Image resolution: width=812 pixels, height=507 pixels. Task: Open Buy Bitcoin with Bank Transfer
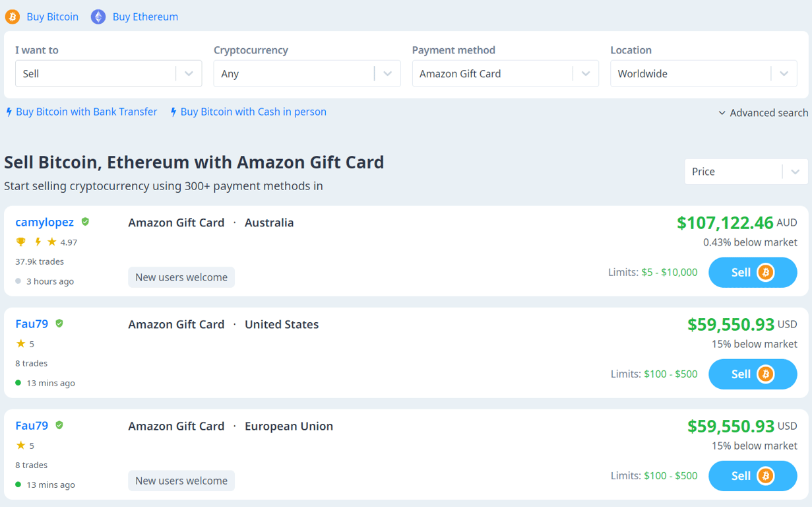pyautogui.click(x=86, y=112)
